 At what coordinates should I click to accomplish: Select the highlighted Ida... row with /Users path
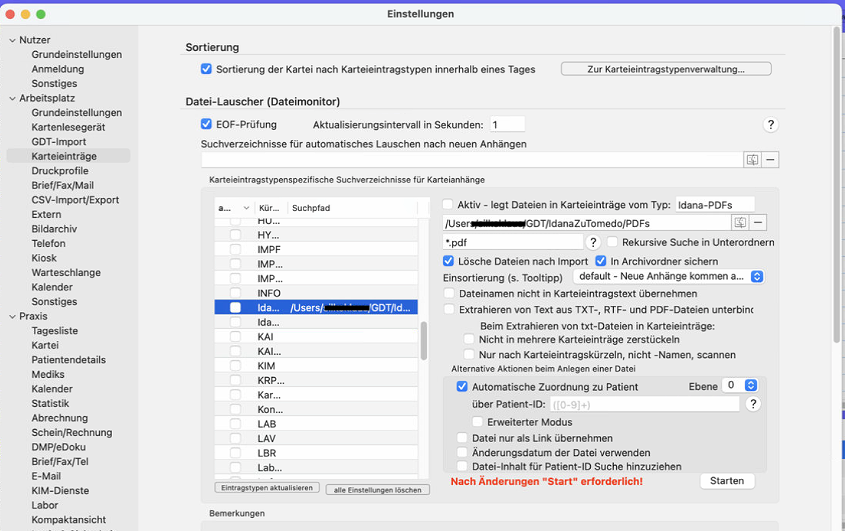click(316, 307)
